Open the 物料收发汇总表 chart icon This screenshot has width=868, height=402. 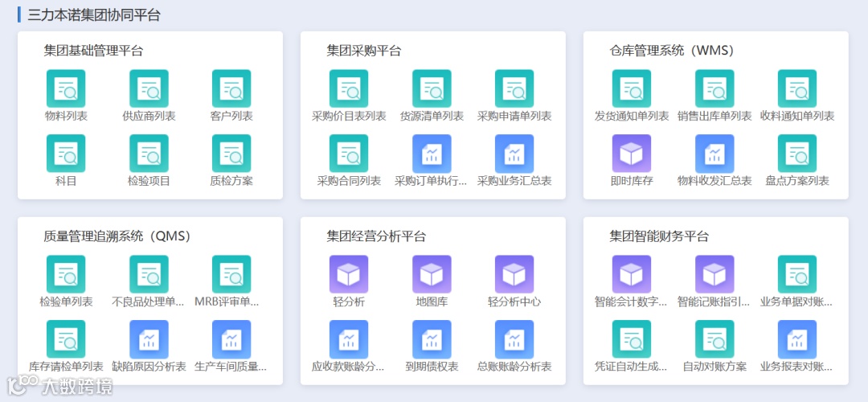click(x=714, y=154)
